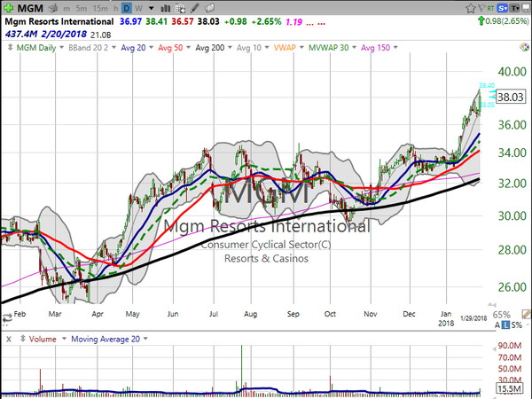Toggle the L logarithmic scale button
Image resolution: width=532 pixels, height=399 pixels.
click(505, 325)
